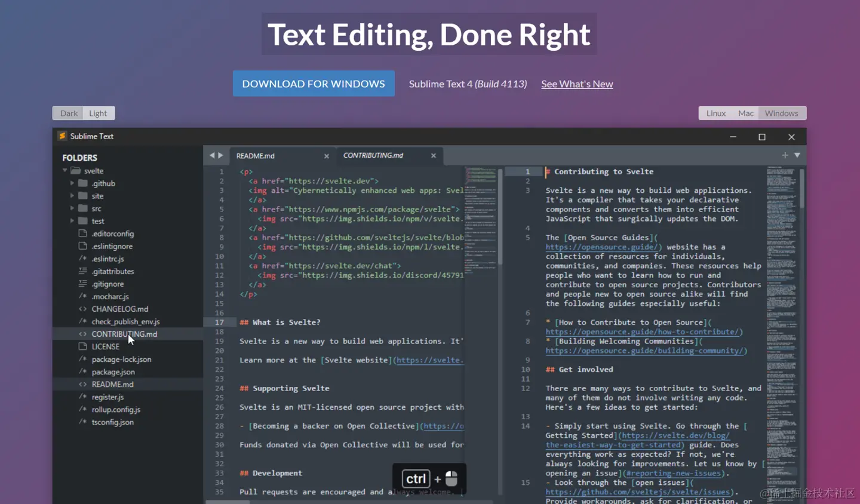860x504 pixels.
Task: Expand the .github folder arrow
Action: click(72, 183)
